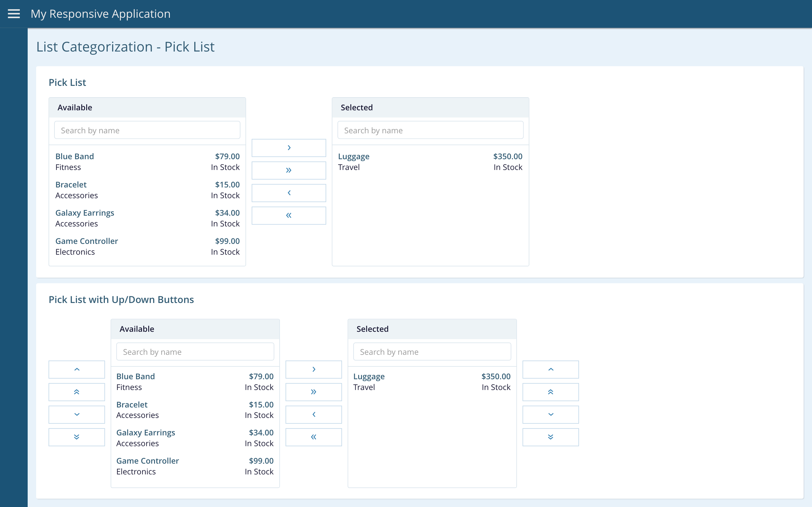Click move-up arrow left of second Available list
The width and height of the screenshot is (812, 507).
(x=77, y=369)
